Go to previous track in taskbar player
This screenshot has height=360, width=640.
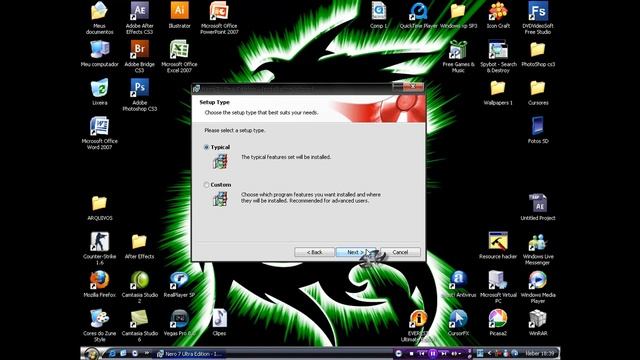coord(422,353)
